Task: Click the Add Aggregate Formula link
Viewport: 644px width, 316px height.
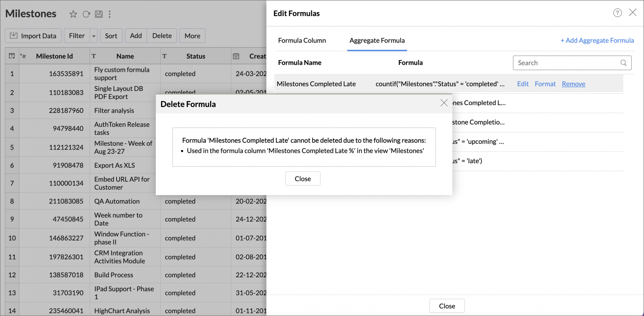Action: point(597,40)
